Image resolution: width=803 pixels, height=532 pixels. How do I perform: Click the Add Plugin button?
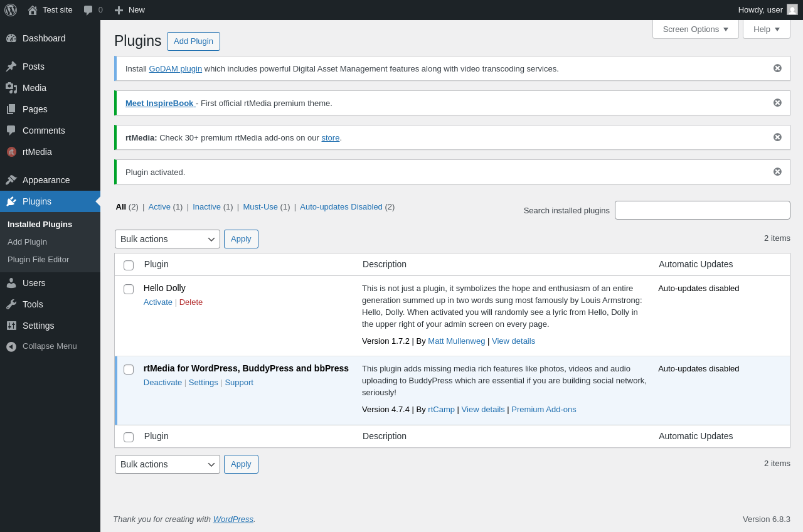tap(193, 41)
